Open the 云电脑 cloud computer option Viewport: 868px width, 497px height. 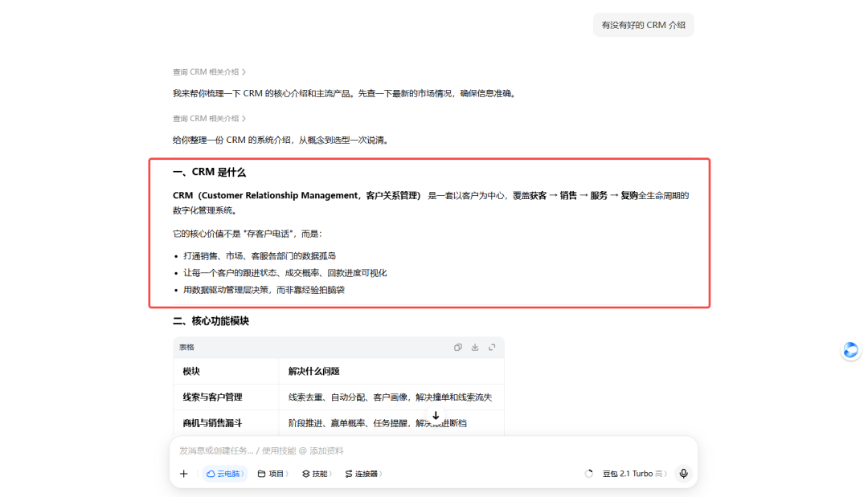225,474
